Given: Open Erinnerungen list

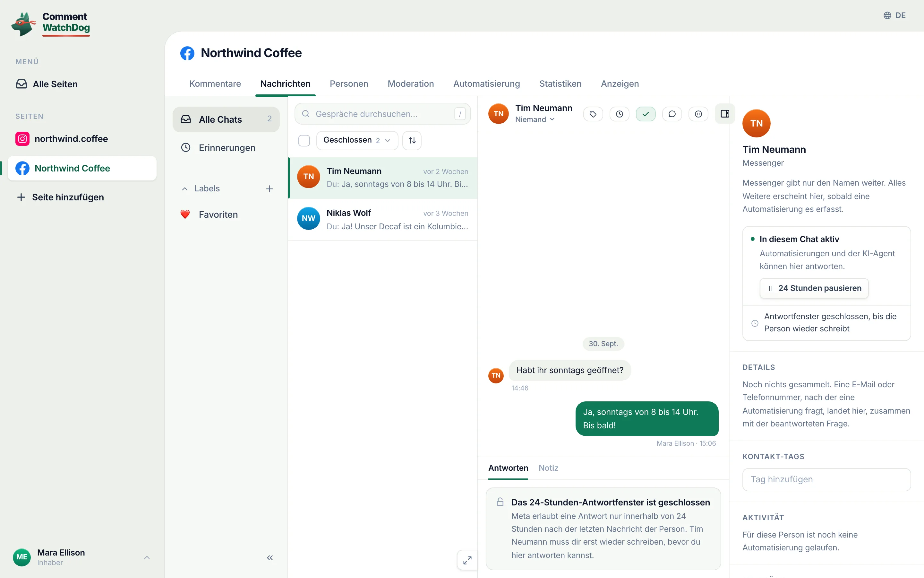Looking at the screenshot, I should click(226, 148).
